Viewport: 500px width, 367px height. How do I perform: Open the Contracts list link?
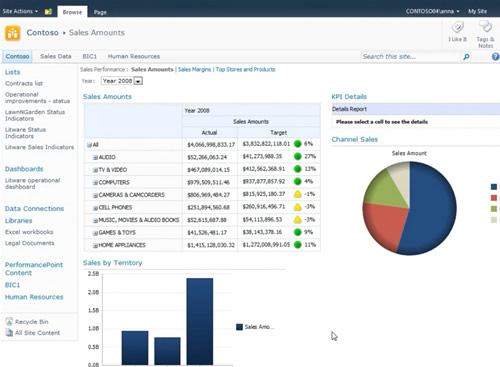point(24,83)
